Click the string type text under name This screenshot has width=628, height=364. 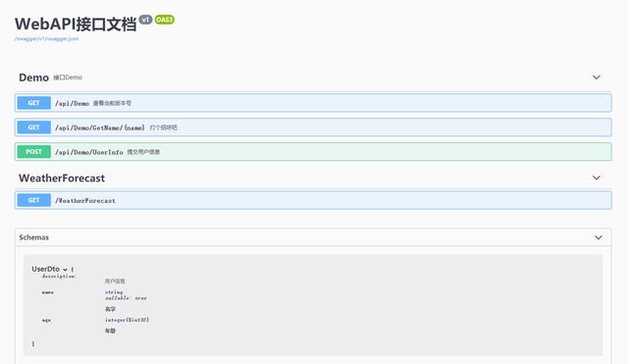tap(114, 292)
